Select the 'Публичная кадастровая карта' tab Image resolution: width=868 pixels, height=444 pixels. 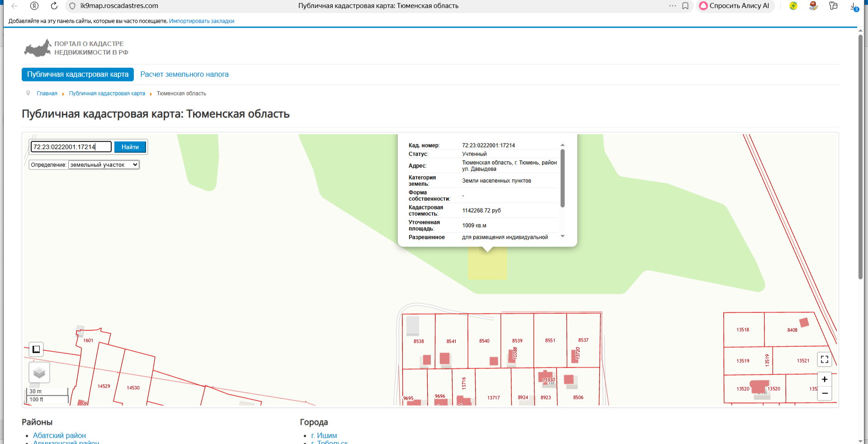pos(78,75)
